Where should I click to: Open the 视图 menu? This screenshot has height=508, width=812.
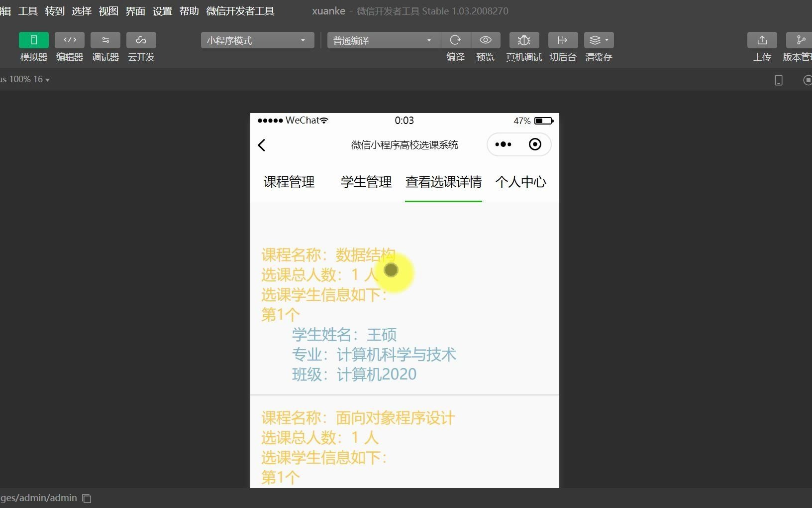point(108,11)
